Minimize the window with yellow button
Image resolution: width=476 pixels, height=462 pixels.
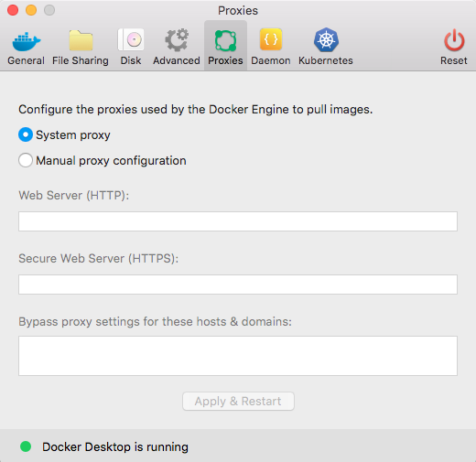[x=31, y=10]
